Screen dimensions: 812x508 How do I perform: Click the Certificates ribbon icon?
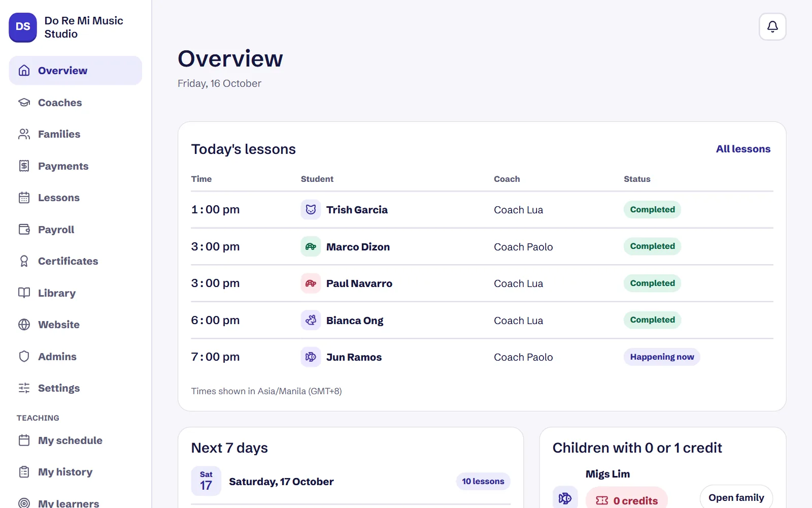(24, 261)
